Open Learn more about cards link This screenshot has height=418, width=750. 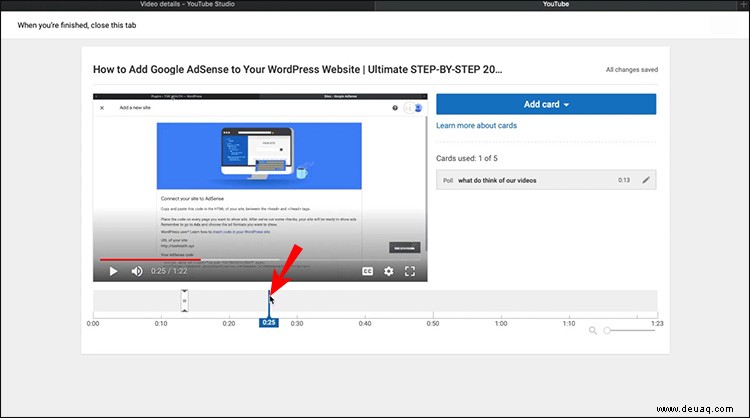coord(476,125)
